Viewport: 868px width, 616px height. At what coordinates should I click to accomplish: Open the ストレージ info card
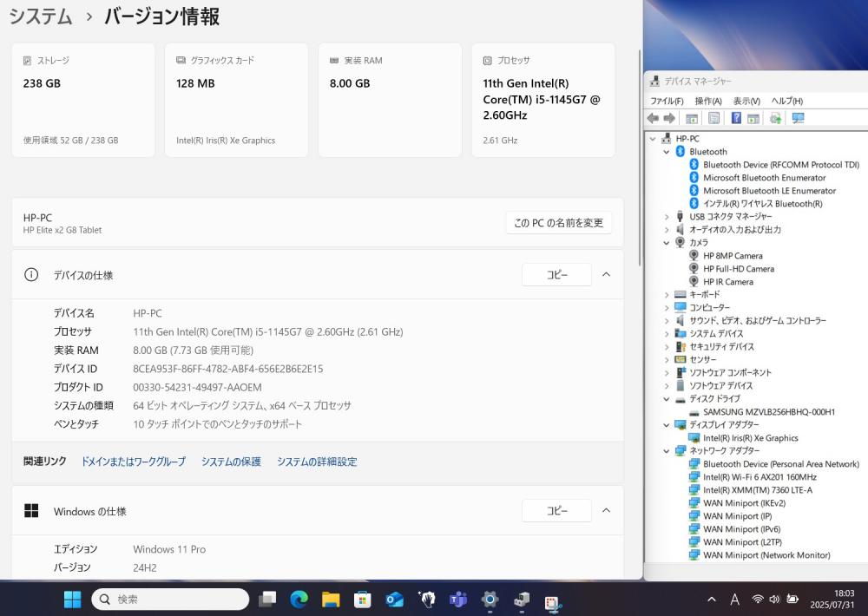tap(83, 100)
